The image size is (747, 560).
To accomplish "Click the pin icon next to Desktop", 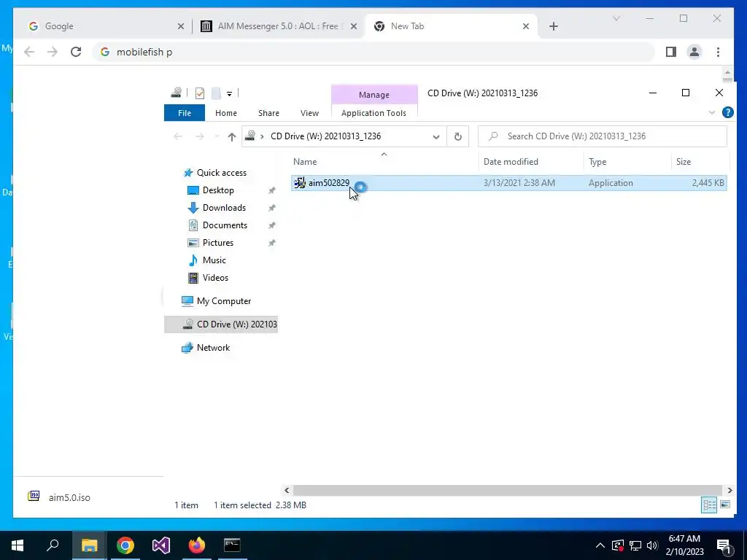I will point(271,190).
